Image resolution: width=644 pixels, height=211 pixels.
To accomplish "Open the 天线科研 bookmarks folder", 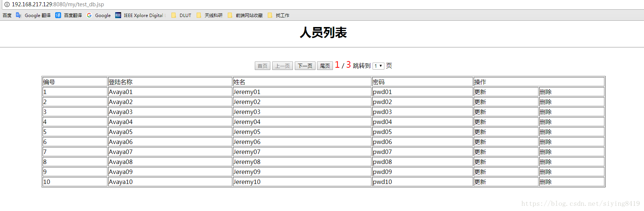I will pos(210,15).
